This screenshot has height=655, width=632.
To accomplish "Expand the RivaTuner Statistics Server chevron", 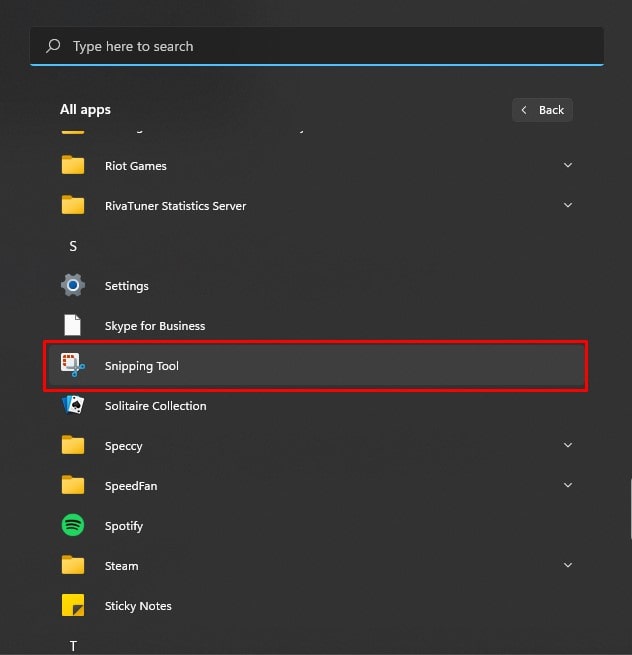I will point(568,205).
